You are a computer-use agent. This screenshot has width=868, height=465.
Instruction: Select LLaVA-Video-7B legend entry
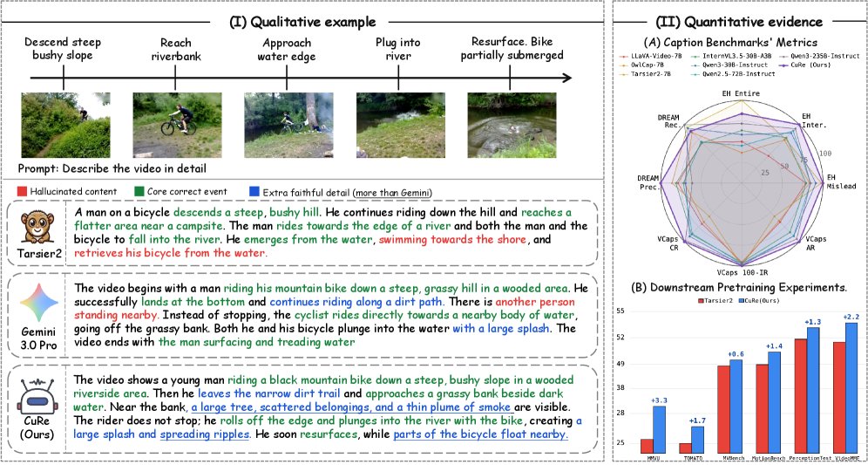click(652, 57)
